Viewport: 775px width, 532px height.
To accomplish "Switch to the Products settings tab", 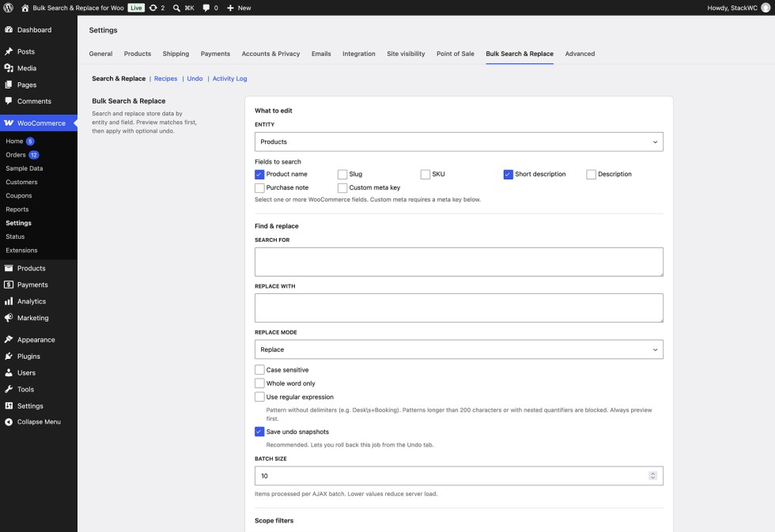I will (x=138, y=54).
